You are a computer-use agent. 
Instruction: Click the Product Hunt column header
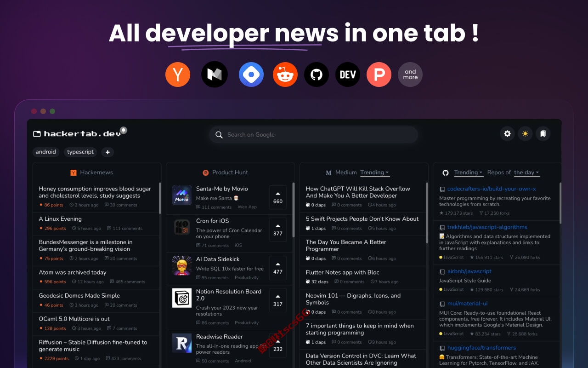click(226, 172)
